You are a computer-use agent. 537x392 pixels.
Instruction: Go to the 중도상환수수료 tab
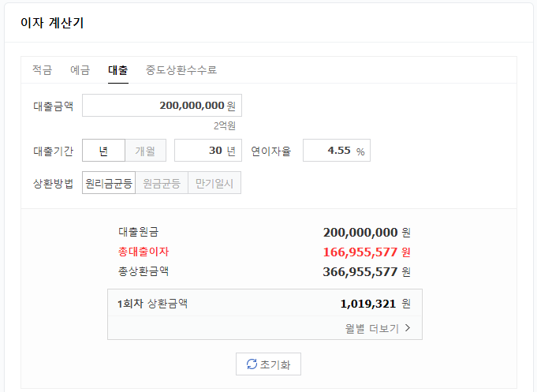pyautogui.click(x=181, y=70)
